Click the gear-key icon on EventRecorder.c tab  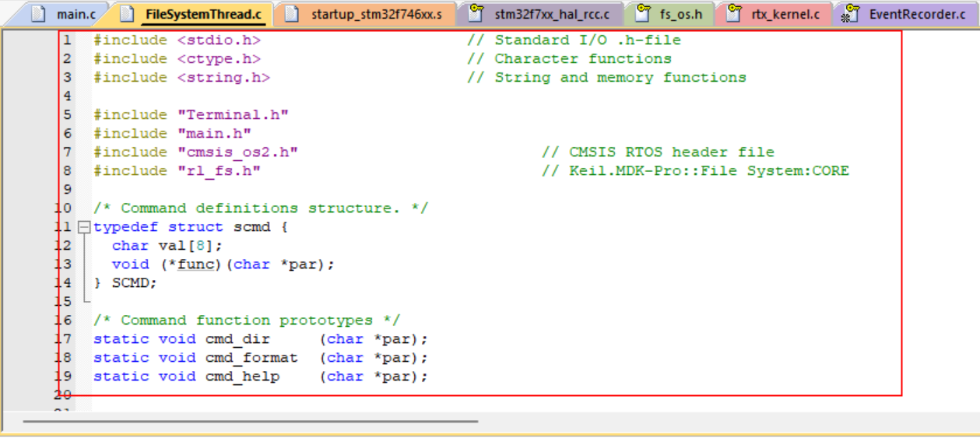pos(850,14)
